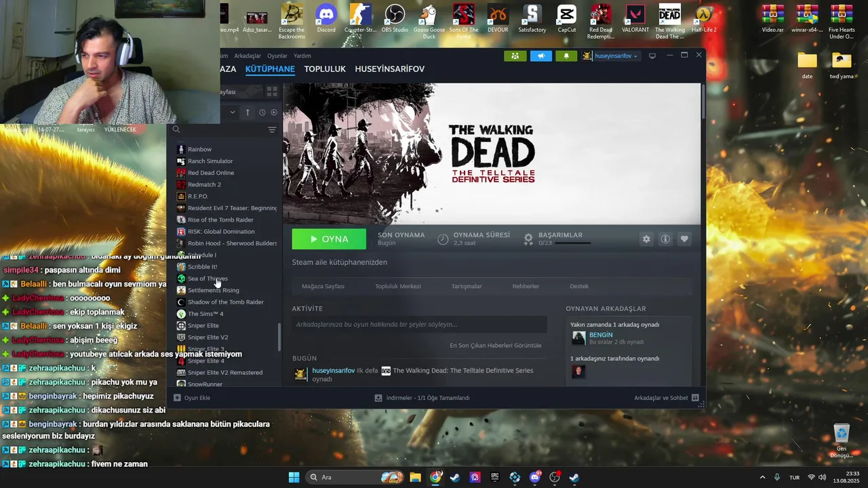Click friend BENGIN in playing friends
Image resolution: width=868 pixels, height=488 pixels.
point(600,335)
